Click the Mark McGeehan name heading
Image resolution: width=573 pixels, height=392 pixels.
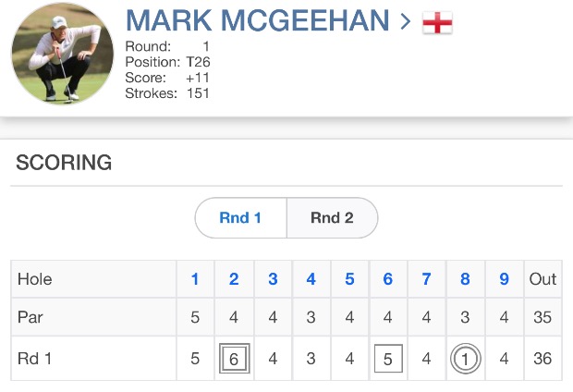[x=259, y=21]
